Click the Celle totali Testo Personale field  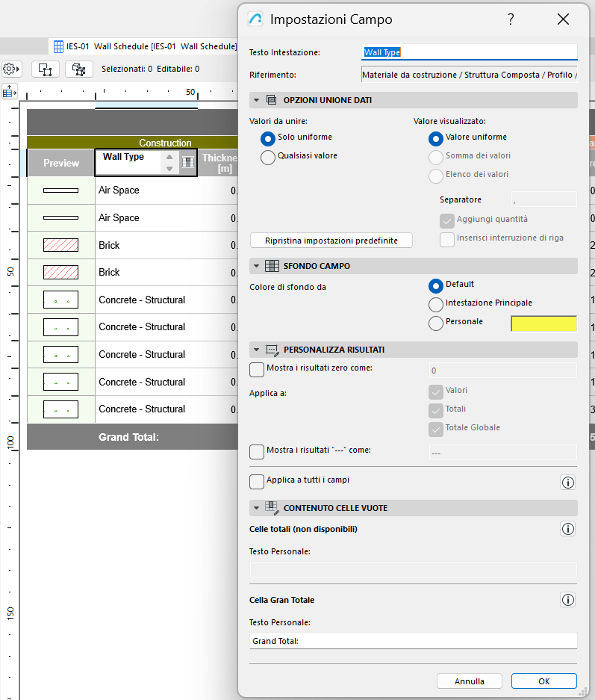pyautogui.click(x=413, y=570)
